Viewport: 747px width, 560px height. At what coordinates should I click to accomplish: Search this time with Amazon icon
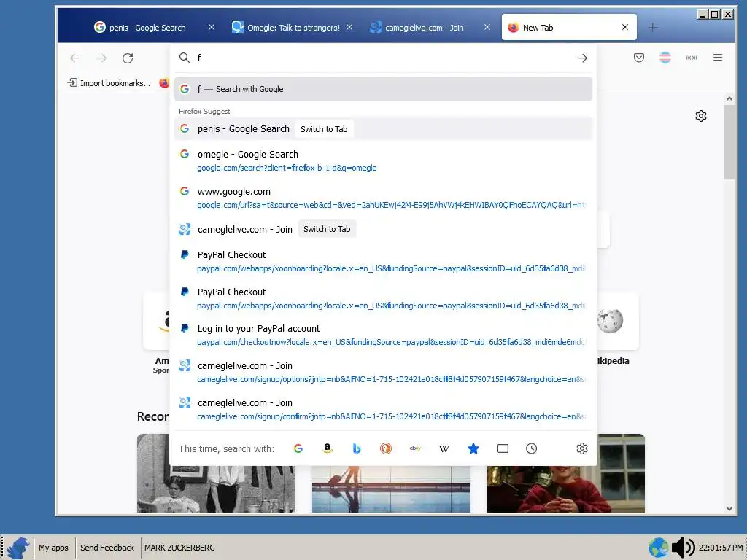coord(328,448)
